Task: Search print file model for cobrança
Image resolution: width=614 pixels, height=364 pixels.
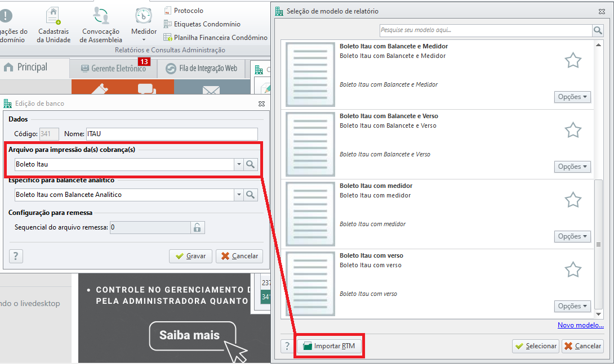Action: [250, 164]
